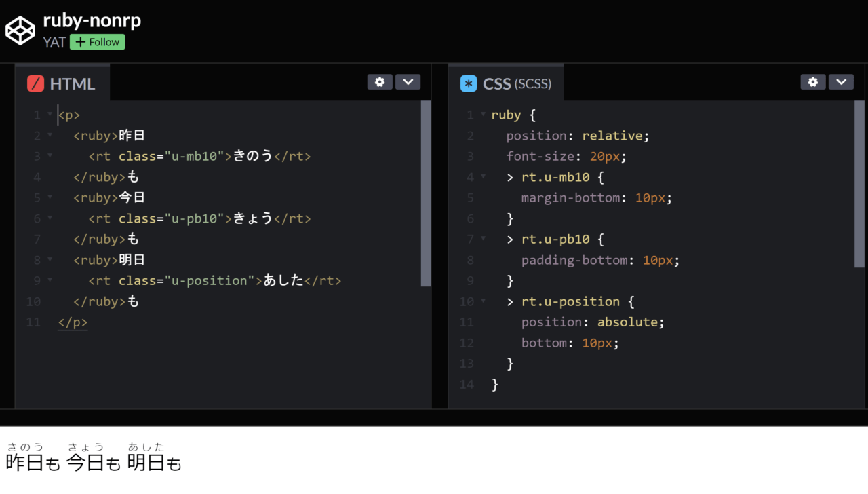The height and width of the screenshot is (494, 868).
Task: Collapse the HTML fold arrow on line 3
Action: click(50, 156)
